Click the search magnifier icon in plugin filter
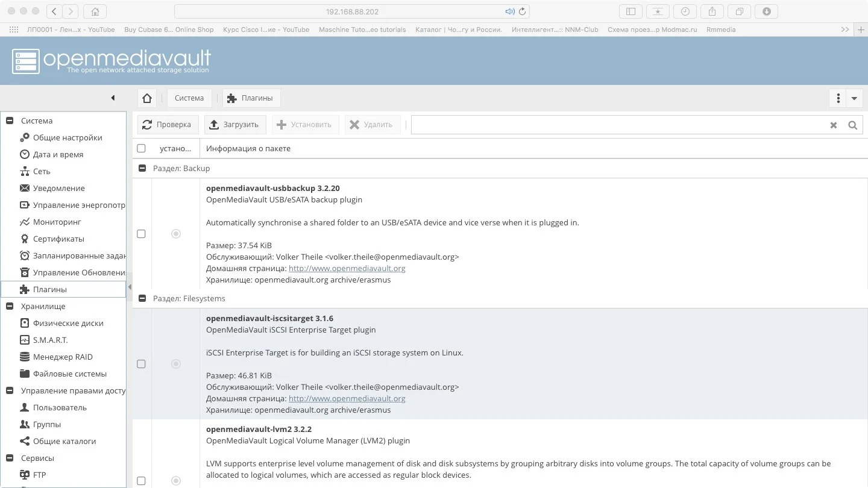This screenshot has width=868, height=488. [x=852, y=125]
